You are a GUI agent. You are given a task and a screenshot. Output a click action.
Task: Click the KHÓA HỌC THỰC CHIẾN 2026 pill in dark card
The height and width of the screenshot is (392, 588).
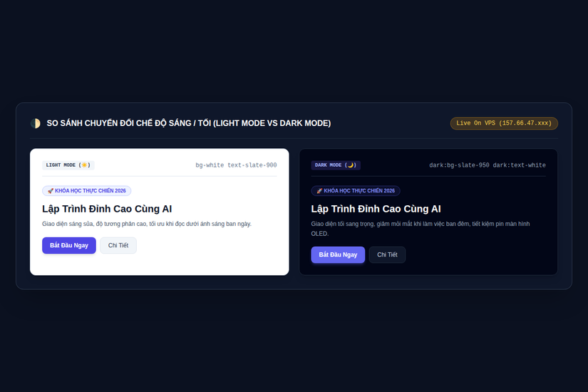(x=356, y=190)
